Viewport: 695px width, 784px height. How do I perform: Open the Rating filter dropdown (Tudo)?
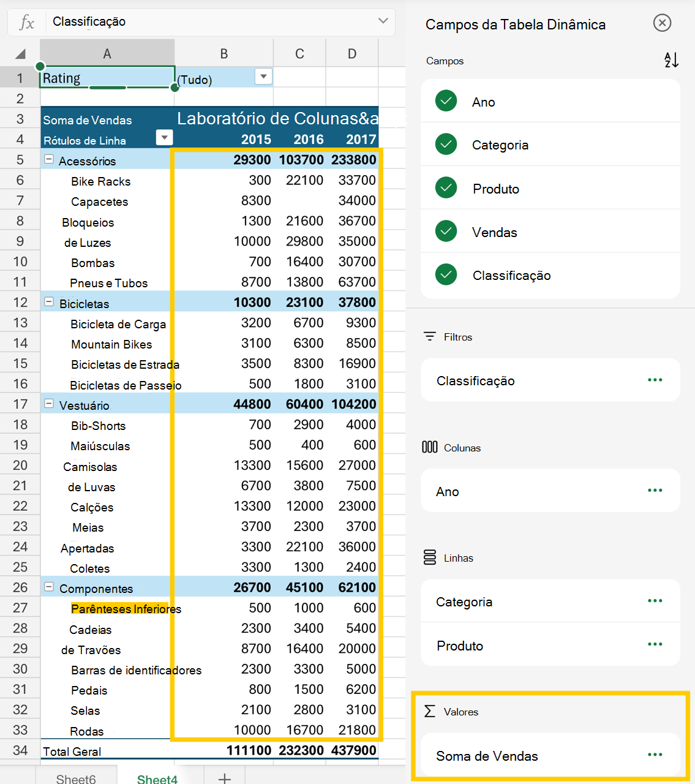[x=263, y=77]
